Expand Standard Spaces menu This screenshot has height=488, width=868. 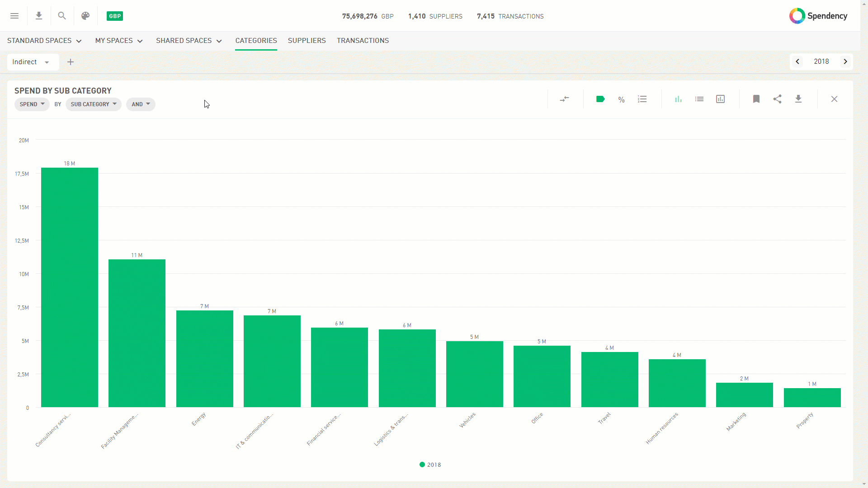coord(44,41)
